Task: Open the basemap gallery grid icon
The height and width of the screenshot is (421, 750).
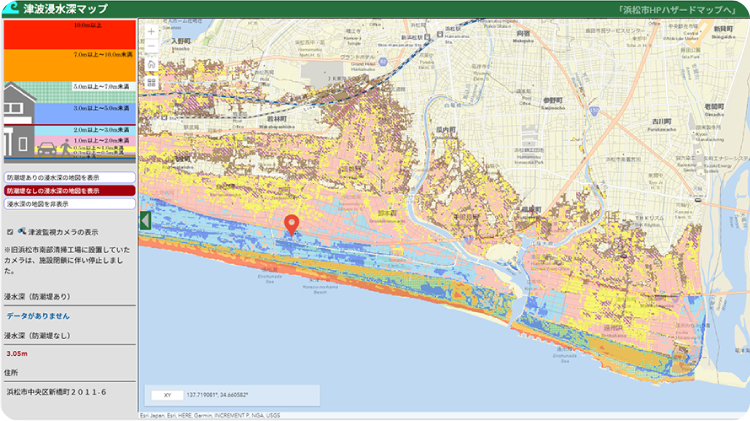Action: 151,82
